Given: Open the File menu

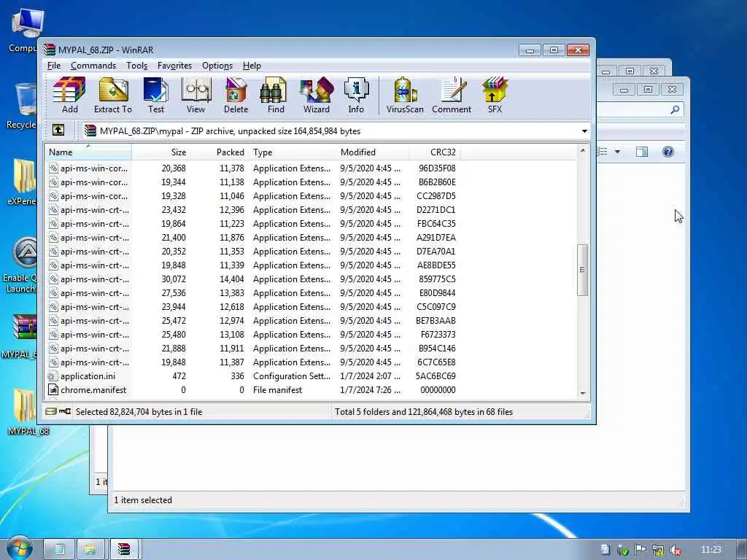Looking at the screenshot, I should pyautogui.click(x=54, y=66).
